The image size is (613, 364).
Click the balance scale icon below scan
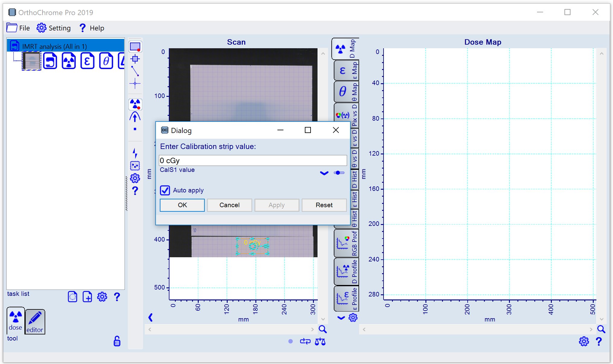pyautogui.click(x=320, y=342)
